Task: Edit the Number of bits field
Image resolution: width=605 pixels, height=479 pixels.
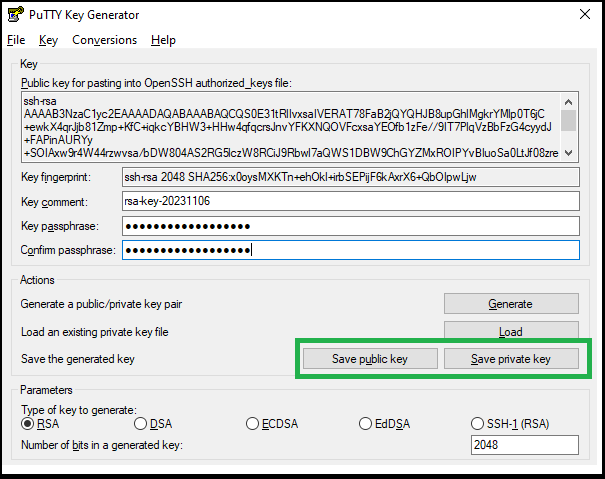Action: [524, 445]
